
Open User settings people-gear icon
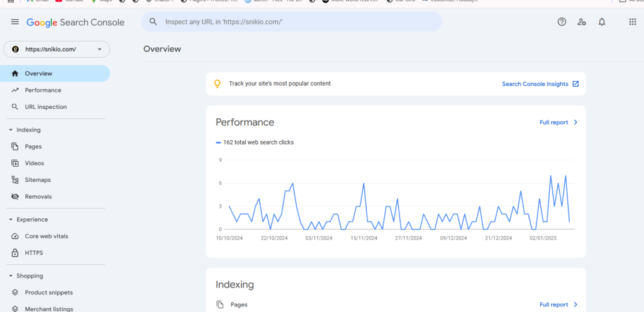coord(582,22)
